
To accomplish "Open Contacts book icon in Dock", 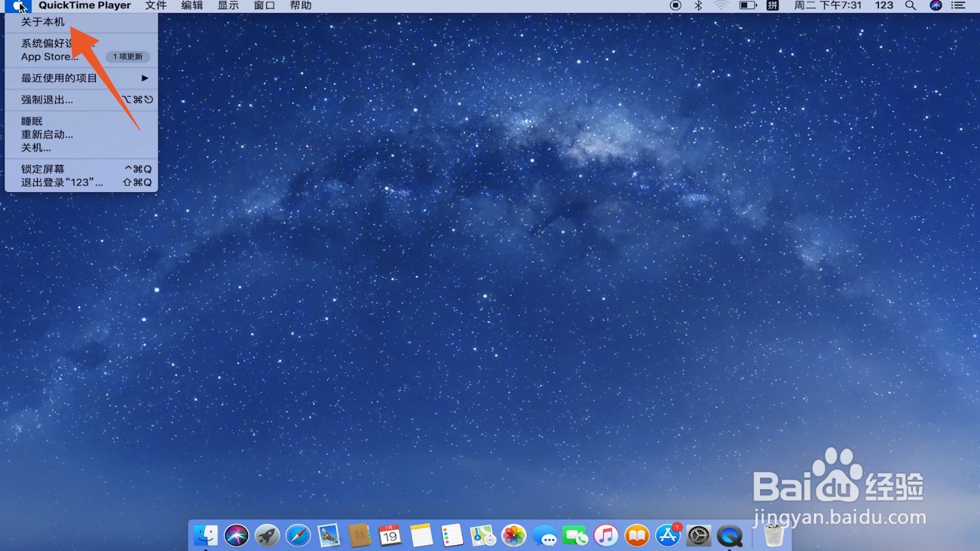I will tap(360, 536).
